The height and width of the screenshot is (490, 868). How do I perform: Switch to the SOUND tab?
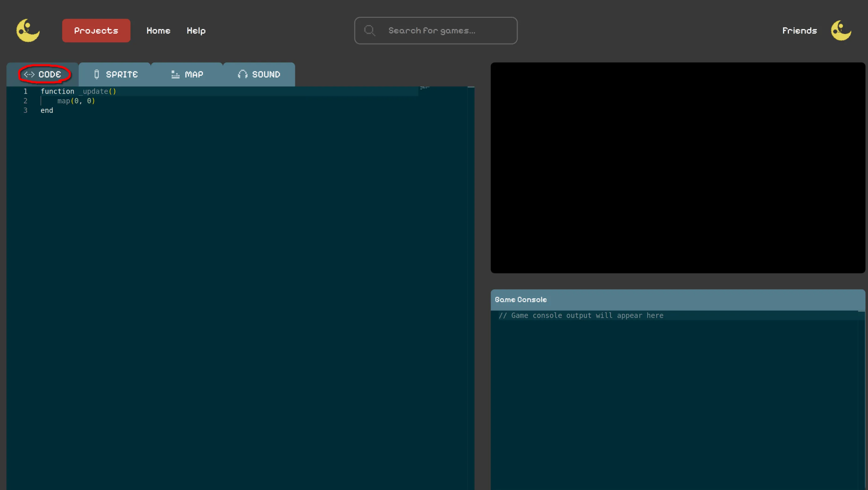(x=259, y=74)
